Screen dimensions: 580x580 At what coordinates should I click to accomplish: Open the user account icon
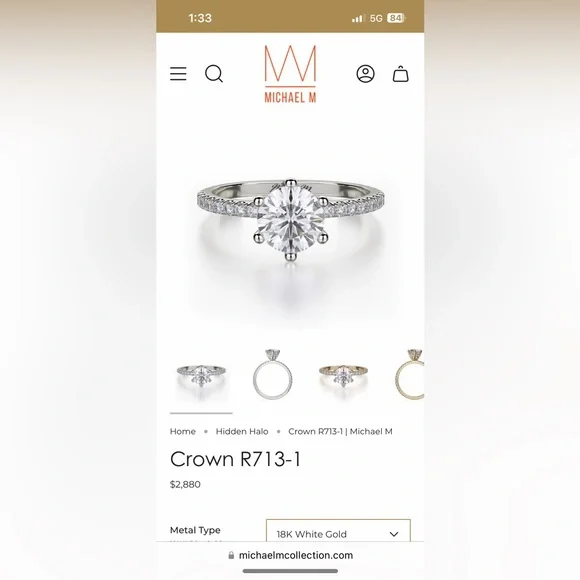(x=365, y=74)
